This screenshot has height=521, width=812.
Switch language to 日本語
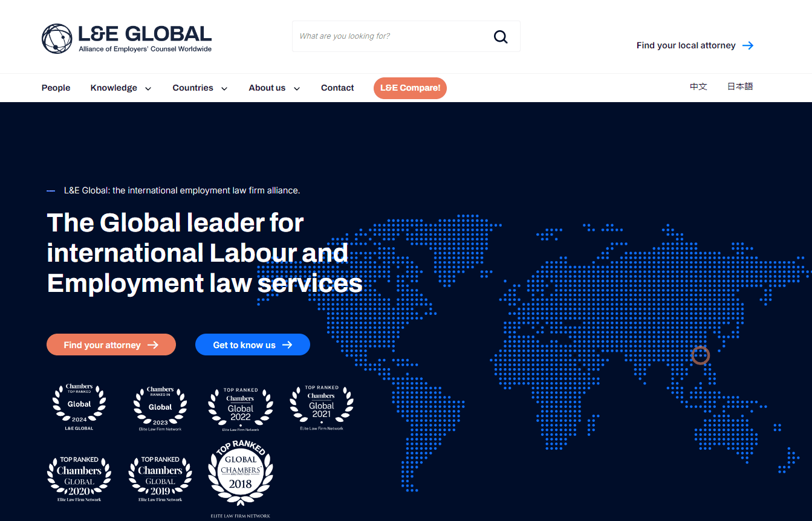740,86
